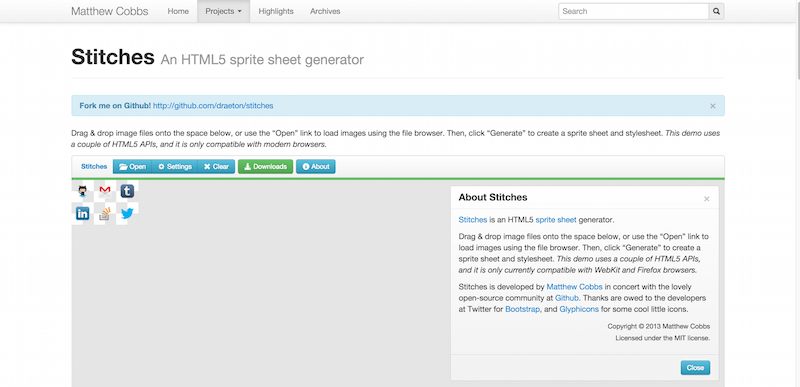This screenshot has width=800, height=387.
Task: Select the GitHub octocat sprite icon
Action: (83, 192)
